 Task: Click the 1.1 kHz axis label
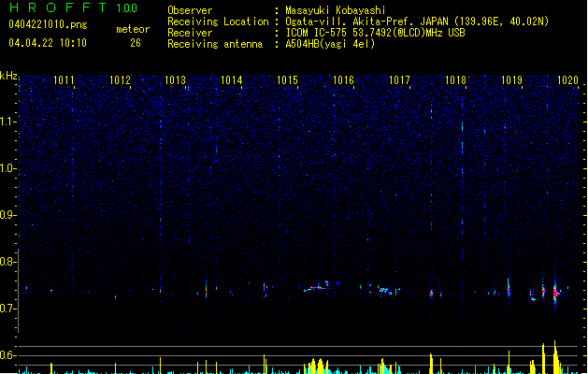point(7,122)
